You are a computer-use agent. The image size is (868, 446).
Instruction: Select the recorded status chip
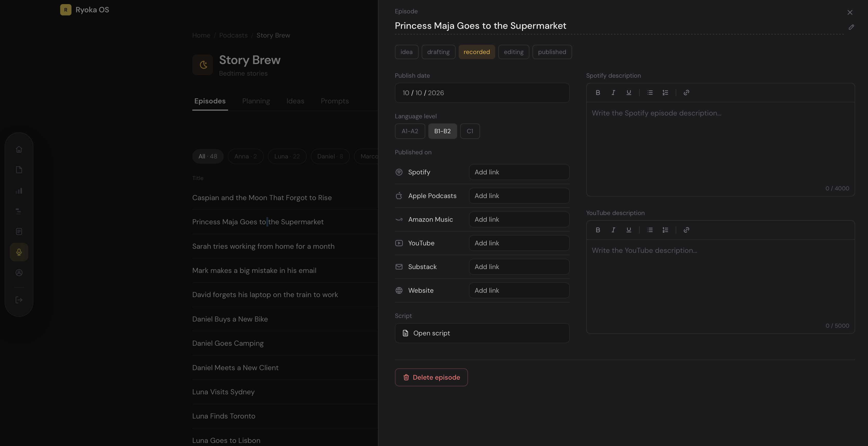(x=477, y=52)
